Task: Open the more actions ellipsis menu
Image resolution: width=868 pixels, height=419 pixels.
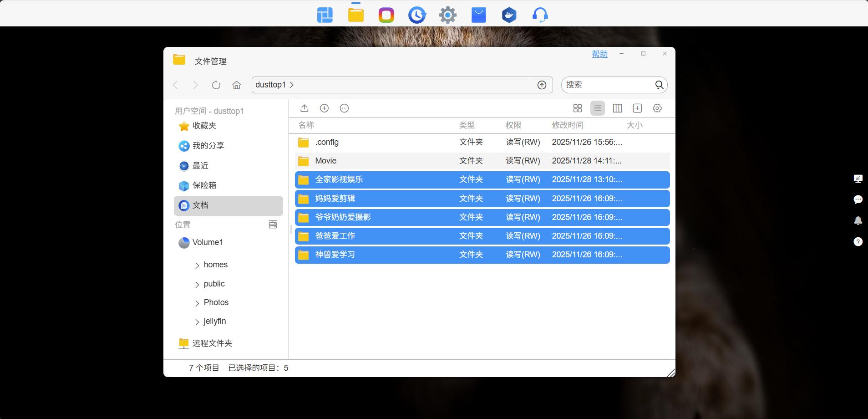Action: click(344, 108)
